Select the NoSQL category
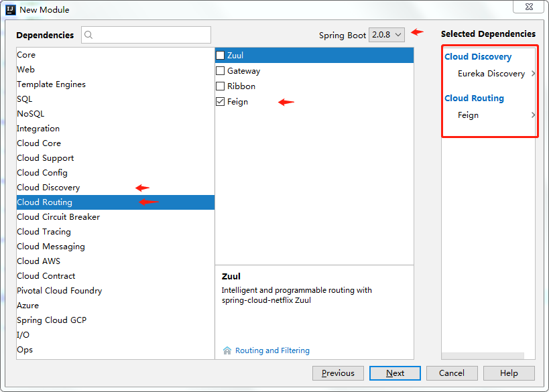This screenshot has height=392, width=549. (115, 114)
